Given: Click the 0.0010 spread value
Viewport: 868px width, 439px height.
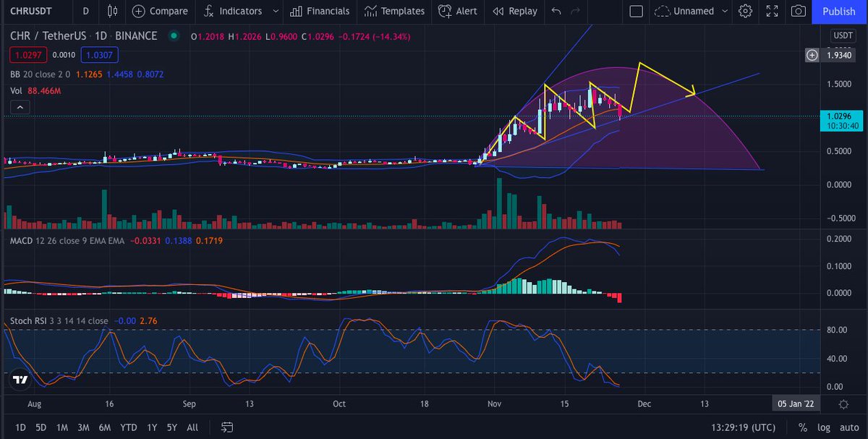Looking at the screenshot, I should [x=64, y=54].
